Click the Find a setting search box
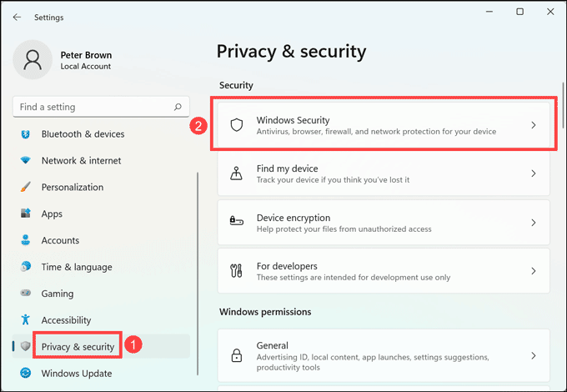567x392 pixels. 93,107
